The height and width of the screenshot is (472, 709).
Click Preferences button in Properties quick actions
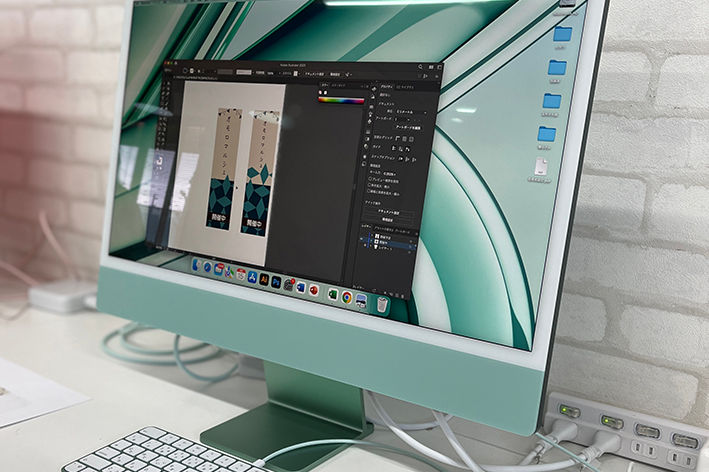click(x=388, y=219)
